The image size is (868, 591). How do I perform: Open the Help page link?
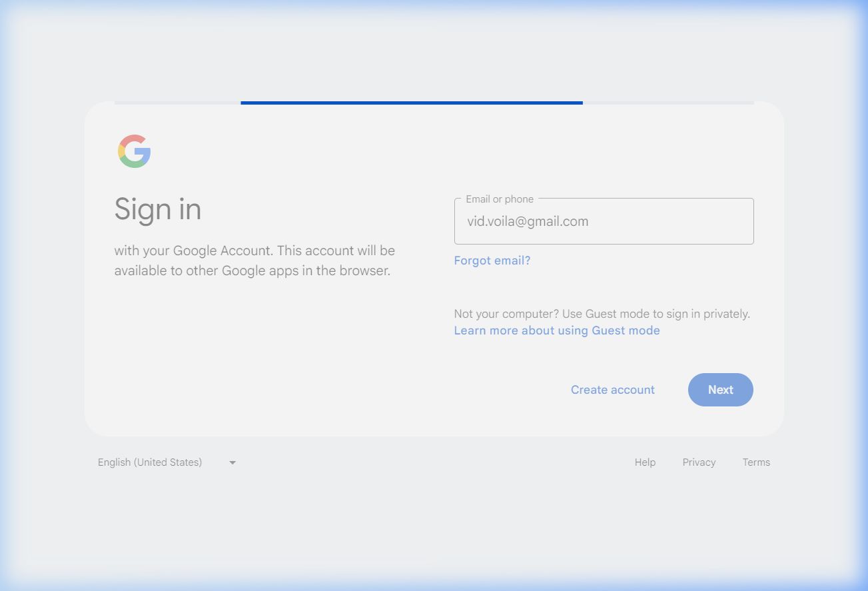645,462
